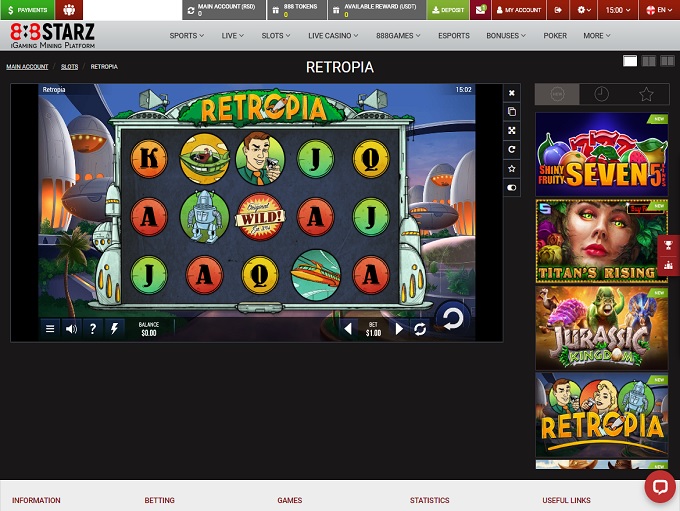Image resolution: width=680 pixels, height=511 pixels.
Task: Mute the game sound
Action: point(71,328)
